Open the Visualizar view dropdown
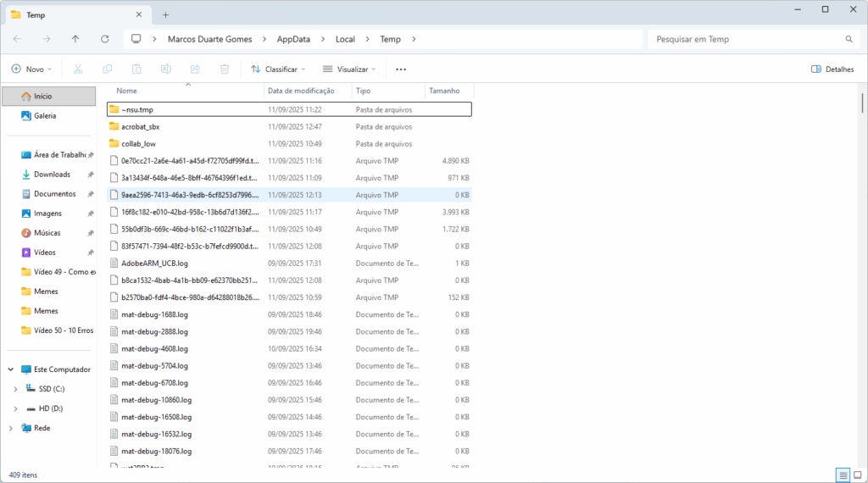 pyautogui.click(x=349, y=69)
